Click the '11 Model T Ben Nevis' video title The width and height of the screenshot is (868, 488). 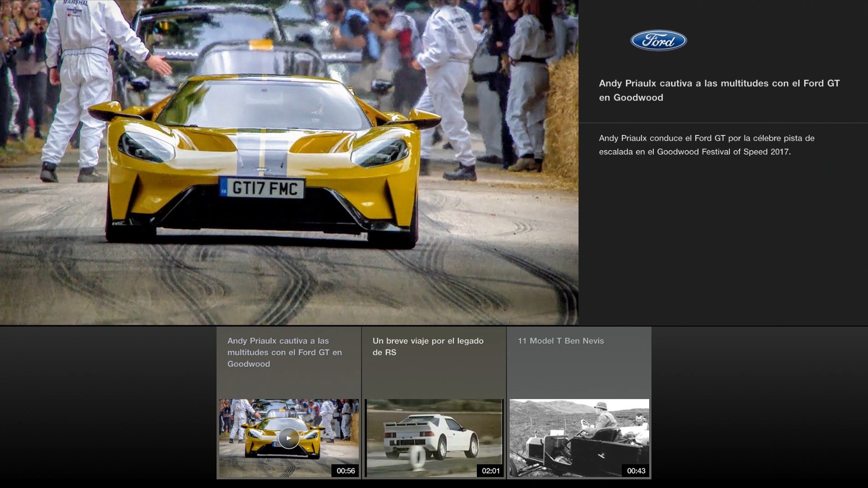[x=560, y=340]
